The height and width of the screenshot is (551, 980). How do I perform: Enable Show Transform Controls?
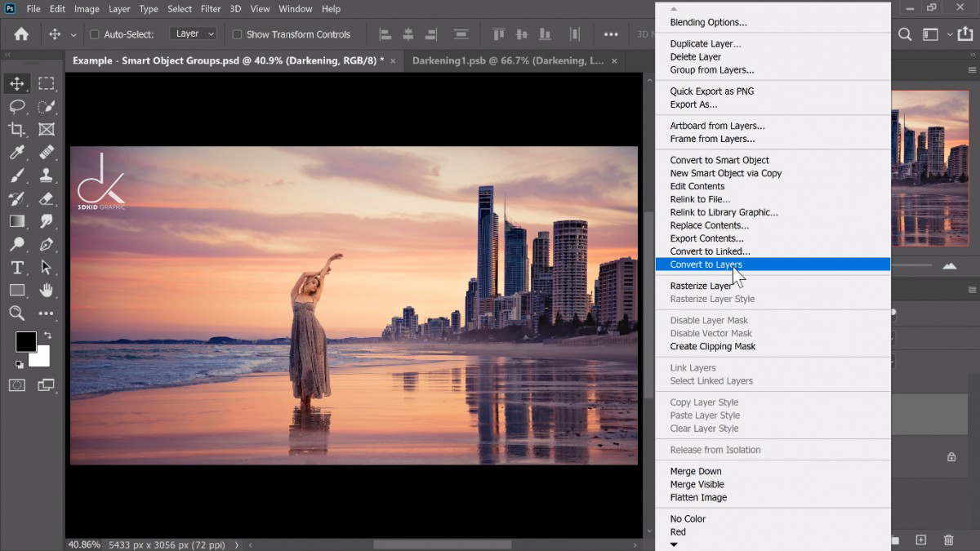pyautogui.click(x=238, y=34)
